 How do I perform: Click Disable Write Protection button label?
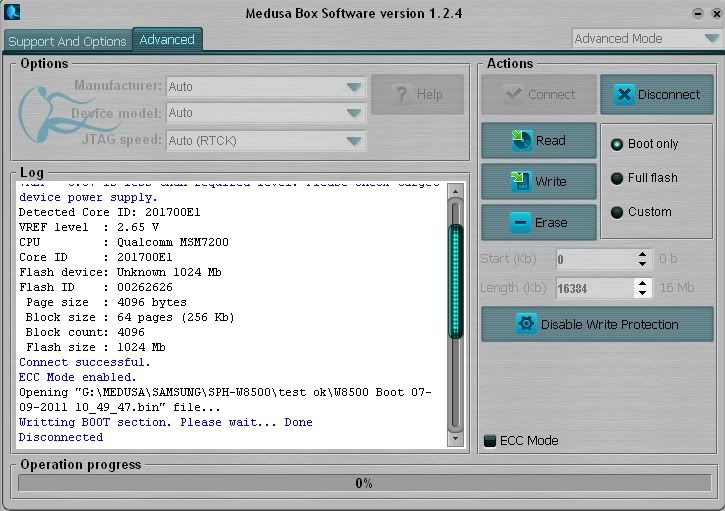609,324
